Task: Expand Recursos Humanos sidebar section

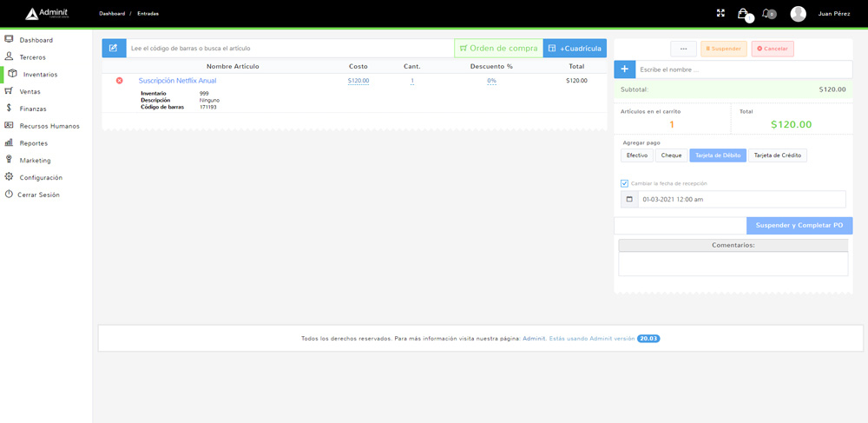Action: point(49,126)
